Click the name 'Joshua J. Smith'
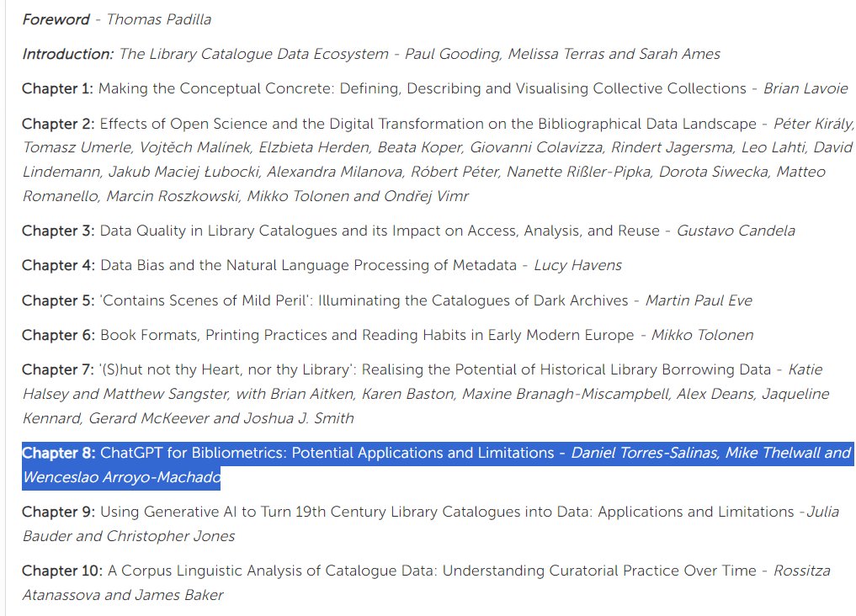This screenshot has width=856, height=616. coord(299,418)
